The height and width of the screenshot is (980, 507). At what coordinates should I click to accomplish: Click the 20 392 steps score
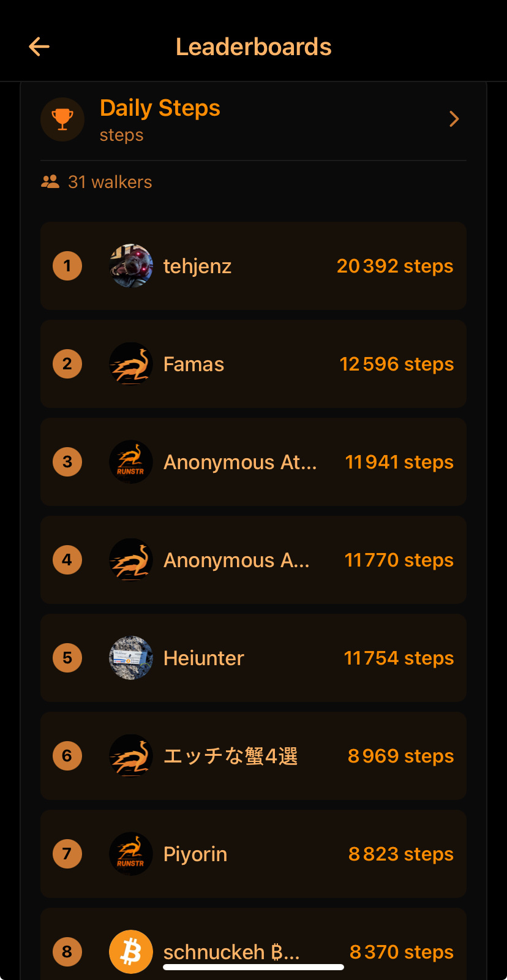coord(395,266)
